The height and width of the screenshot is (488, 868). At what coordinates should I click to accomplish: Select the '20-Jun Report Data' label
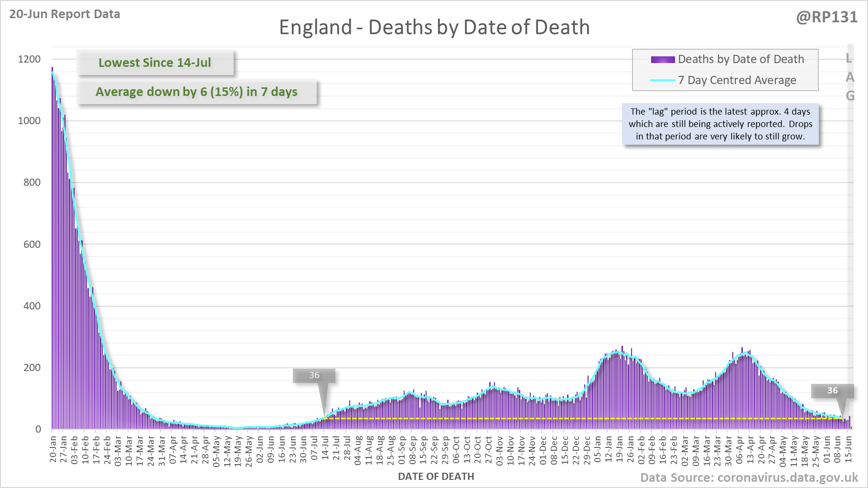pos(64,14)
